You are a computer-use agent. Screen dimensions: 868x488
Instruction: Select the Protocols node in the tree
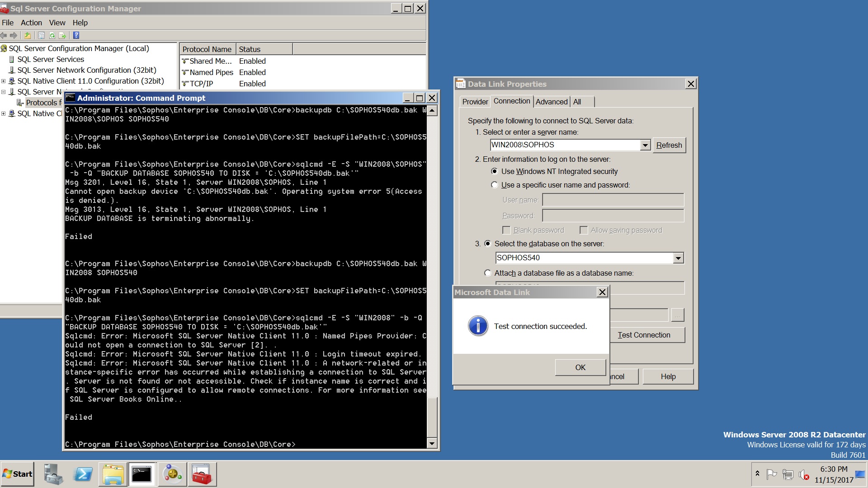click(x=43, y=103)
